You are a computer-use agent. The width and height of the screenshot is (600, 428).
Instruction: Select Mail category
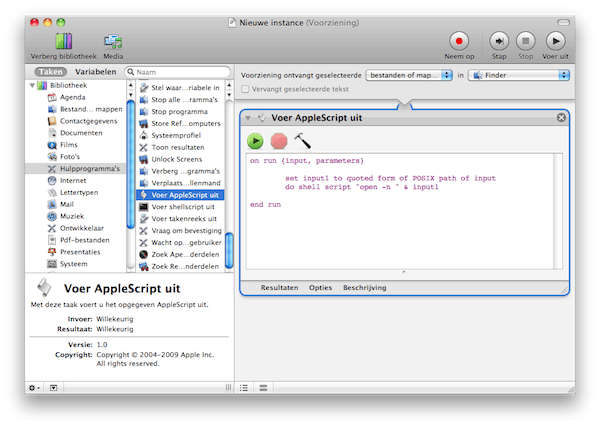pos(60,204)
